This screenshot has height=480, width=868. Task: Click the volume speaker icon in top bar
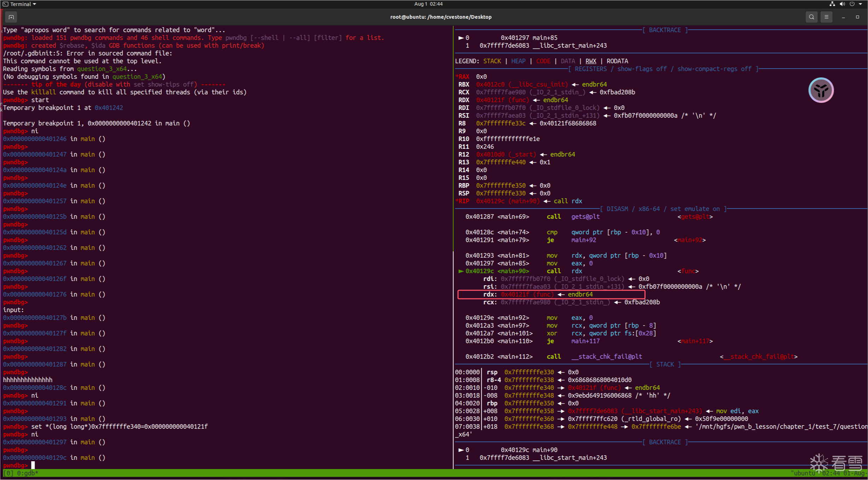tap(842, 4)
